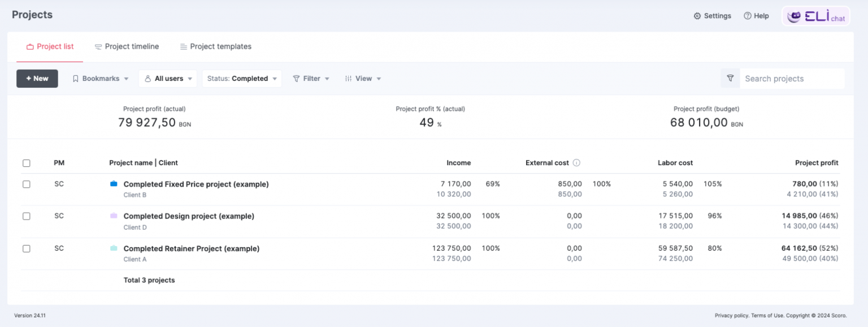Image resolution: width=868 pixels, height=327 pixels.
Task: Click the funnel icon beside search box
Action: coord(730,79)
